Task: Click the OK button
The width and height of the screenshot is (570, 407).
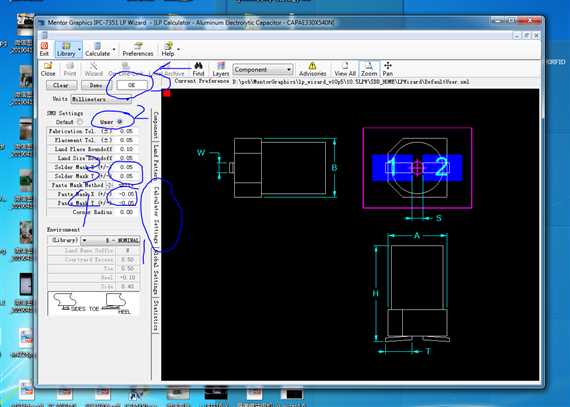Action: (x=132, y=85)
